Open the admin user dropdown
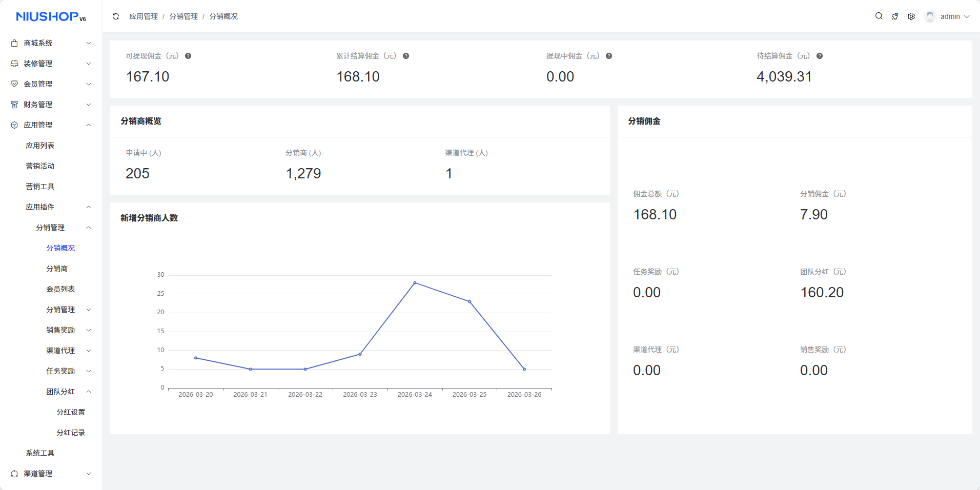 tap(954, 16)
